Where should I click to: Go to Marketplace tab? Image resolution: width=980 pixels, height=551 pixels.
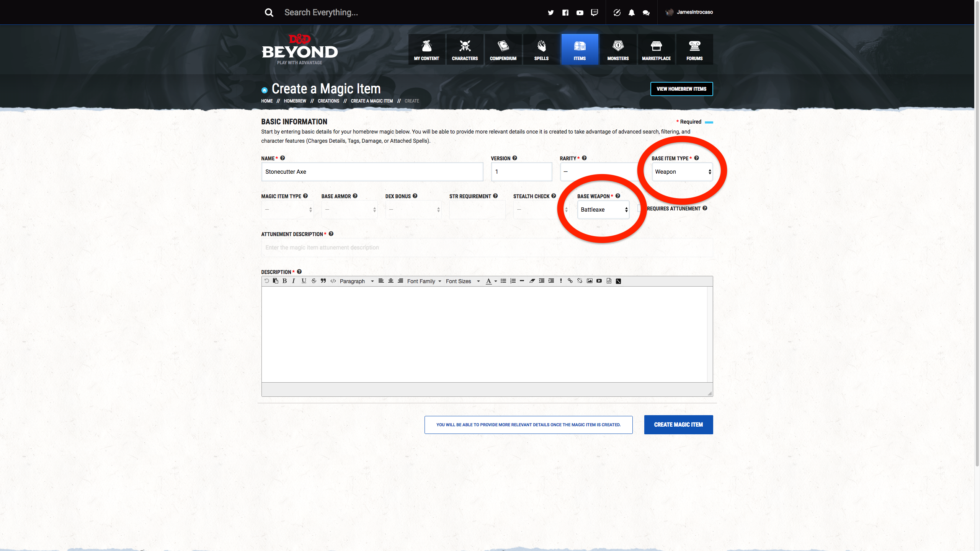tap(656, 49)
